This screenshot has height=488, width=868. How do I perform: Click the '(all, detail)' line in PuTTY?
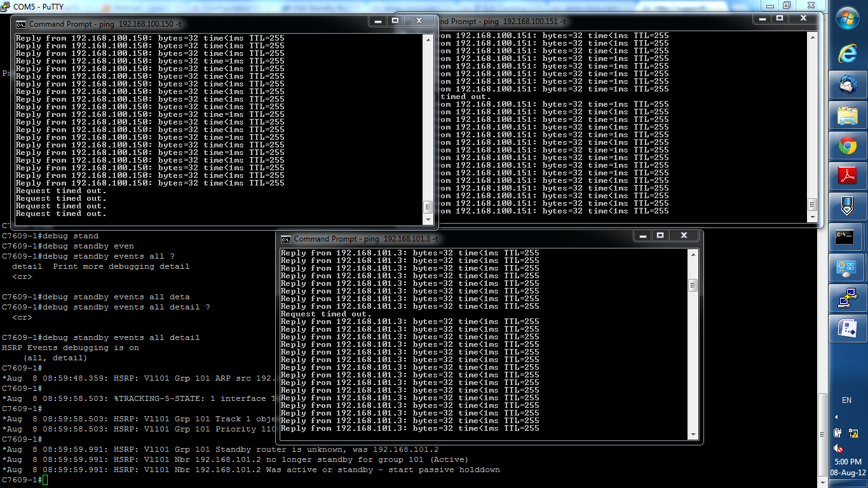click(x=55, y=358)
